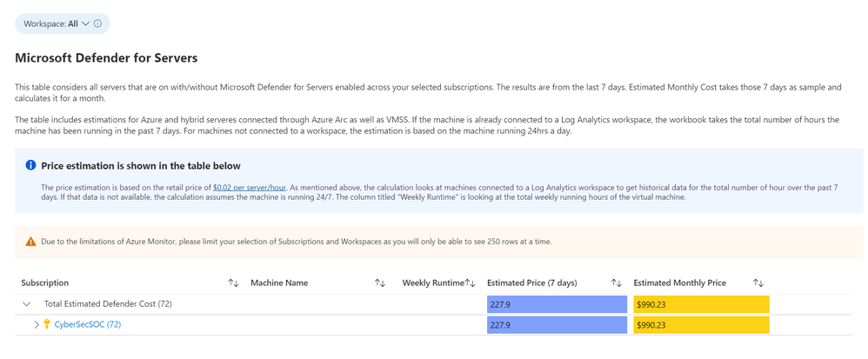Screen dimensions: 868x359
Task: Click the Price estimation banner title
Action: point(141,166)
